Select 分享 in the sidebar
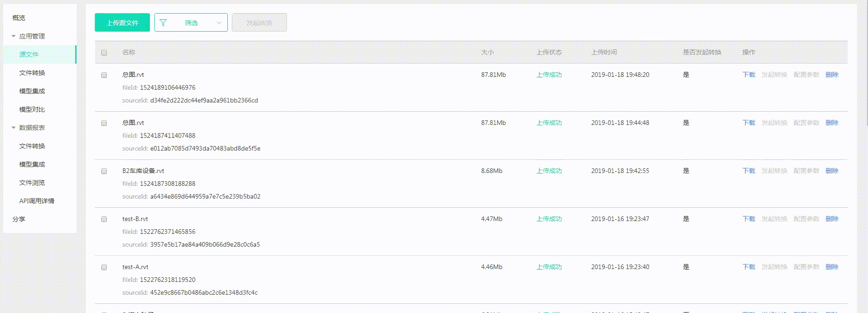This screenshot has height=313, width=868. pos(19,219)
